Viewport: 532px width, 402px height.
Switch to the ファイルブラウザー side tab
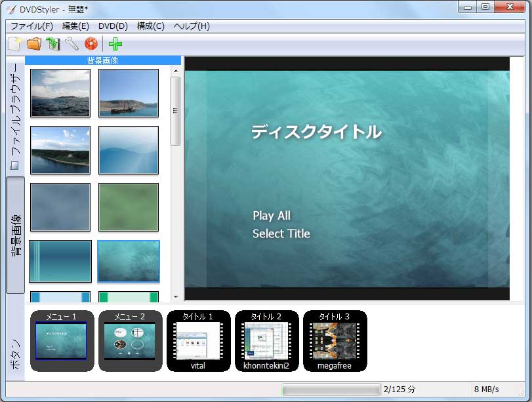(15, 116)
